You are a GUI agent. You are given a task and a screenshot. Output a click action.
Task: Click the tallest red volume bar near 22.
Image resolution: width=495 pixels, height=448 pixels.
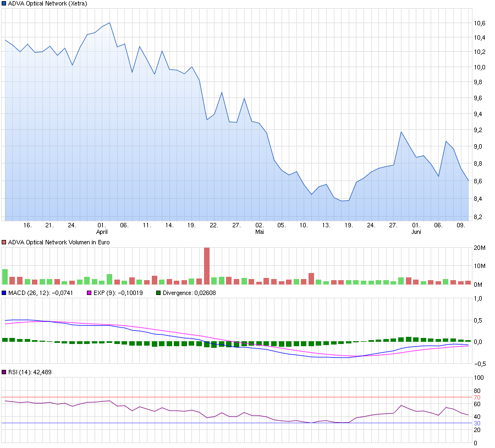coord(207,266)
